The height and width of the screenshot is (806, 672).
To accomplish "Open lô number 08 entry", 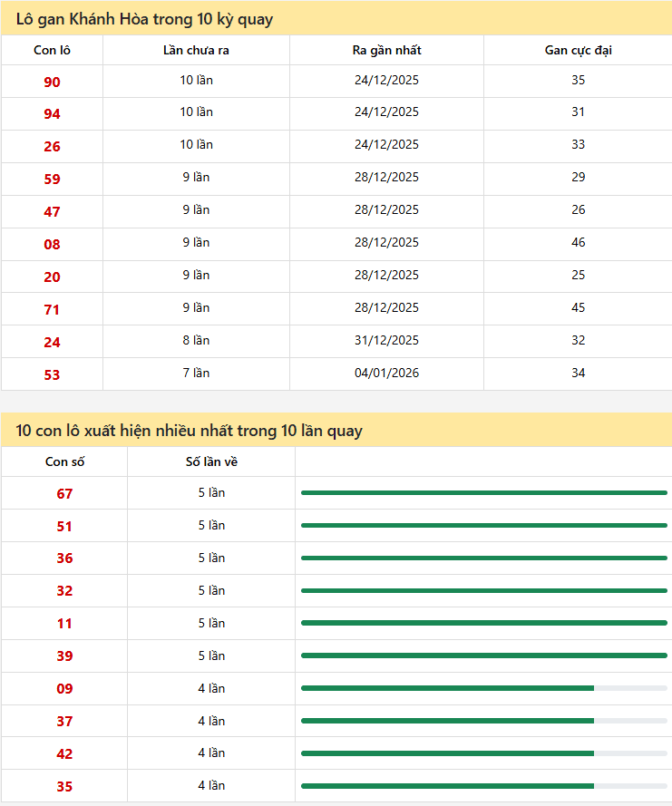I will (x=52, y=244).
